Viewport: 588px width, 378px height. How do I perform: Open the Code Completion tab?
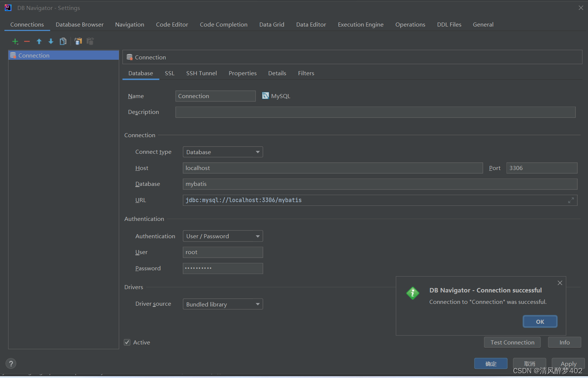tap(224, 24)
